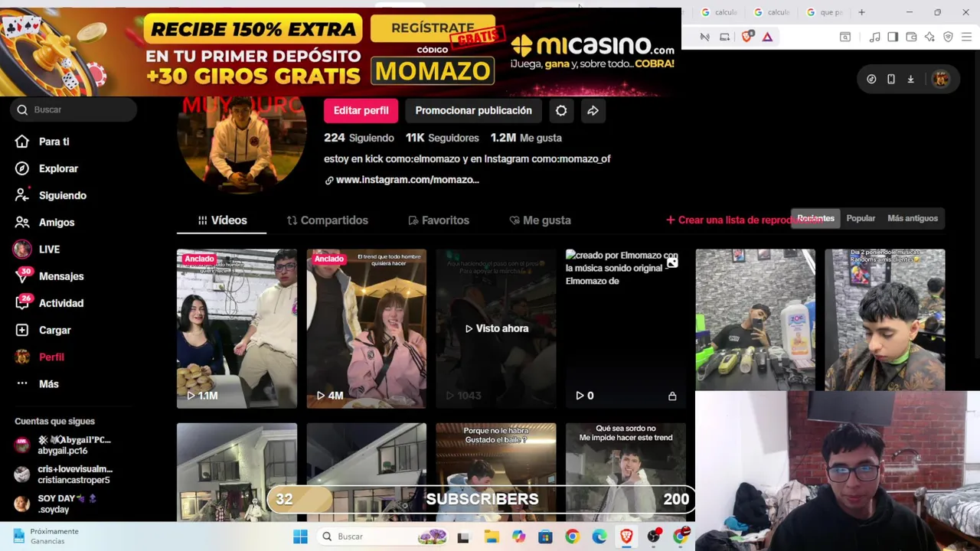The width and height of the screenshot is (980, 551).
Task: Open the pinned video with 1.1M views
Action: 237,328
